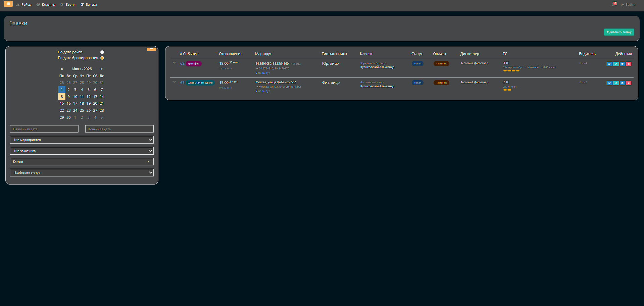Viewport: 644px width, 306px height.
Task: Click the 0 из 4 driver count
Action: 583,63
